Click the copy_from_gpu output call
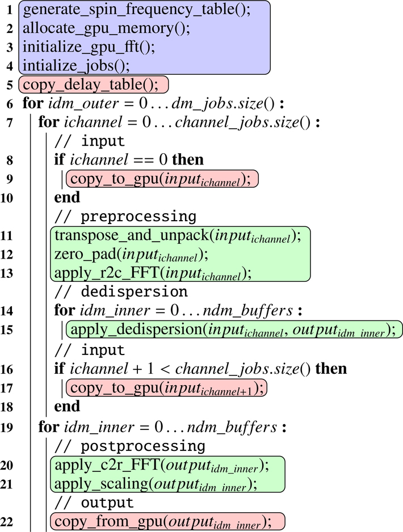Screen dimensions: 403x532 click(x=167, y=521)
